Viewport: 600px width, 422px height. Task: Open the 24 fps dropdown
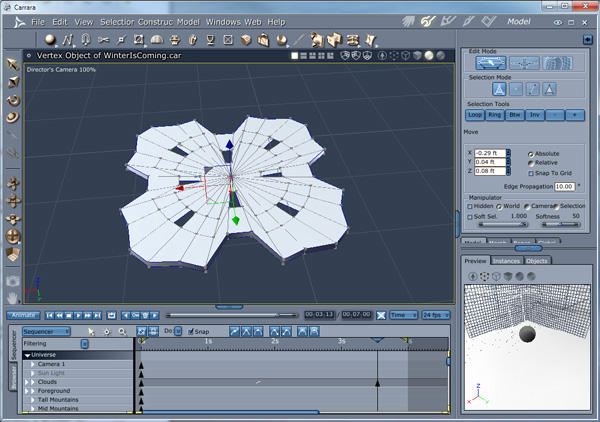434,315
